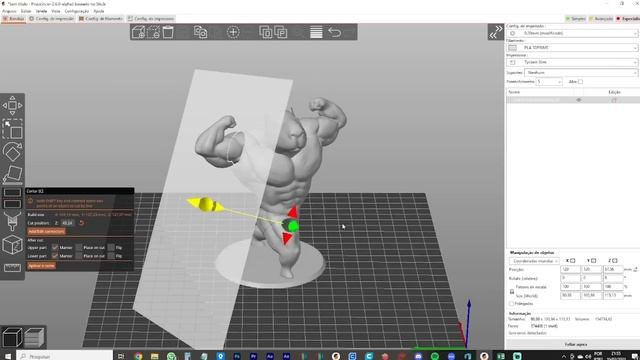This screenshot has width=640, height=360.
Task: Open the Windows Start menu
Action: point(7,356)
